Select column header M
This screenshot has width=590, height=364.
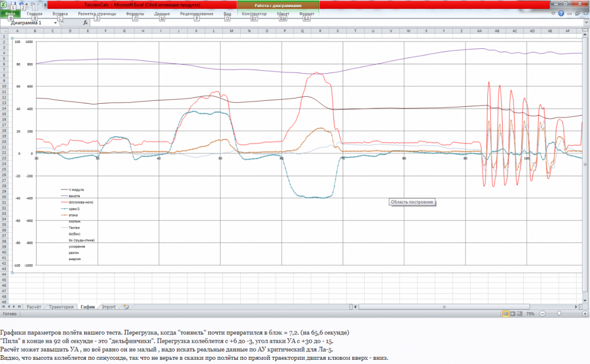click(x=231, y=31)
